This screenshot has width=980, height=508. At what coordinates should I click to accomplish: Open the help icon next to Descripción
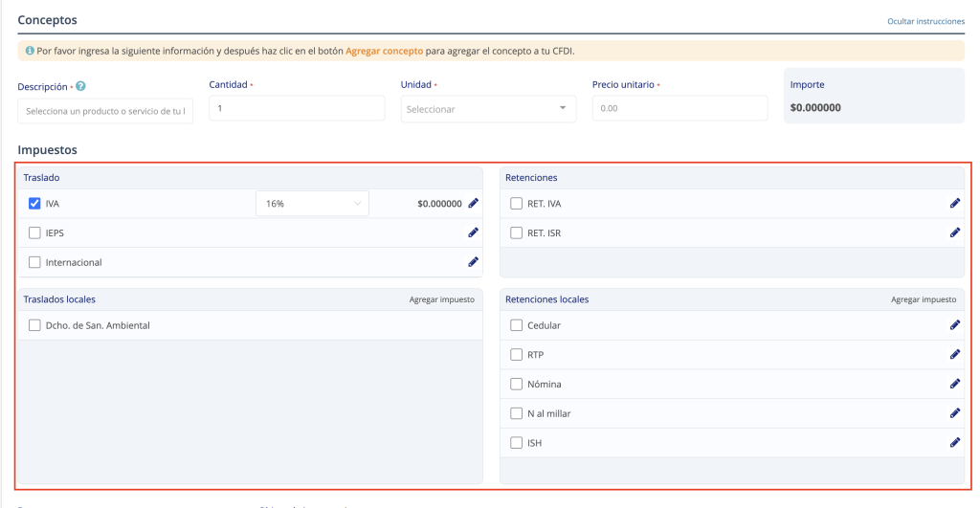click(80, 86)
